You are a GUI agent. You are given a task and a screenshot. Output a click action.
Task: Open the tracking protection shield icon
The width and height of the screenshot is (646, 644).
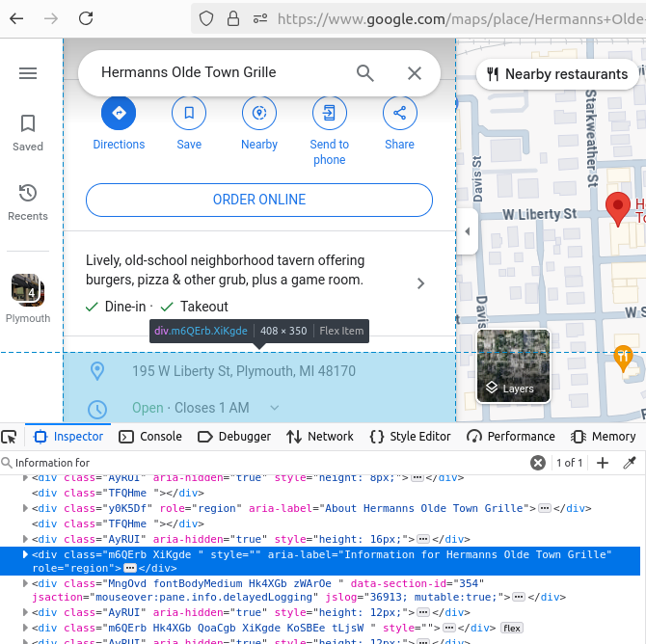point(206,19)
